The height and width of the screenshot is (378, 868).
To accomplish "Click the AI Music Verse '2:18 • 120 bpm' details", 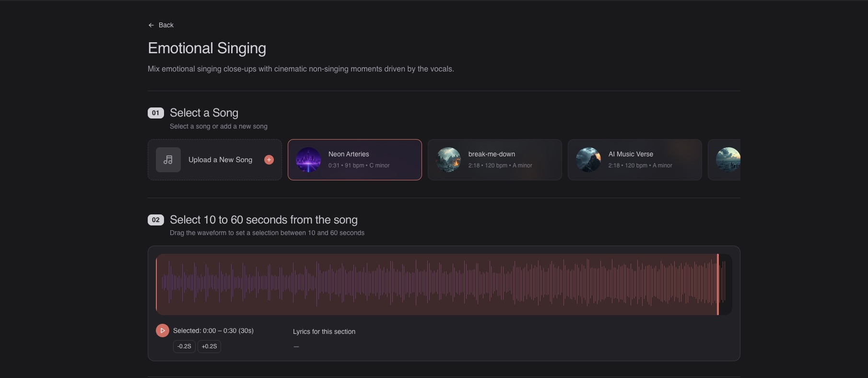I will click(x=640, y=165).
